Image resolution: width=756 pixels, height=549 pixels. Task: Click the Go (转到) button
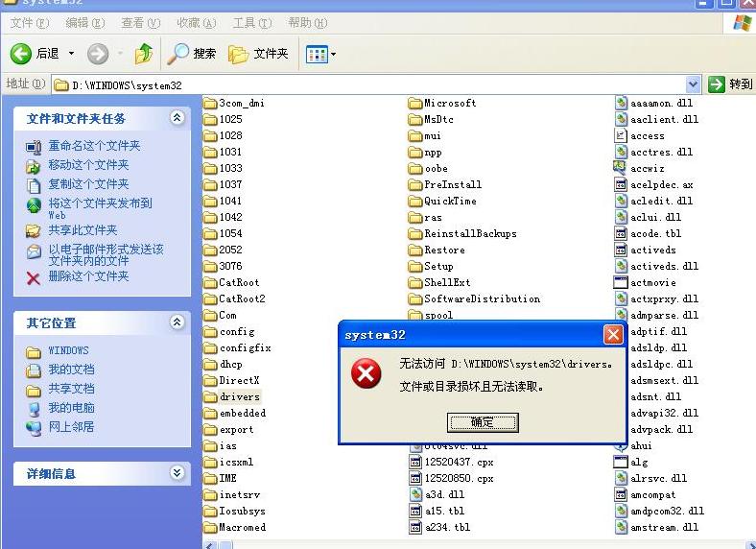(730, 84)
